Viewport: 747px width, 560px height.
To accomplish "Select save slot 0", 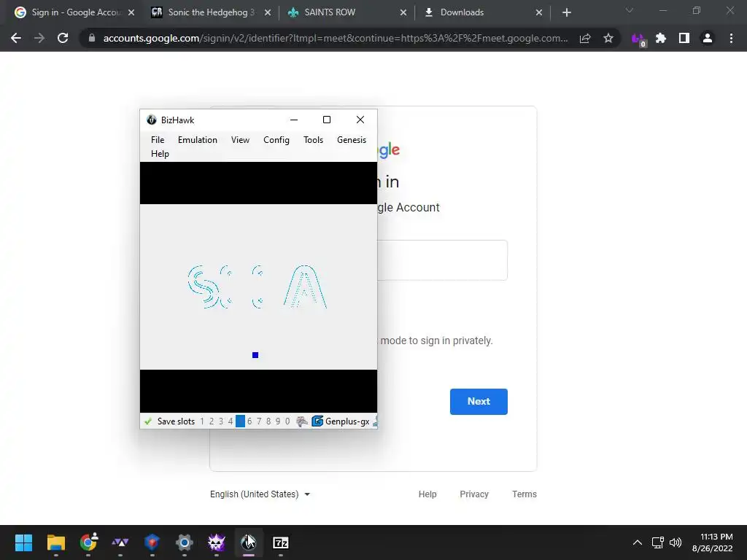I will click(287, 421).
